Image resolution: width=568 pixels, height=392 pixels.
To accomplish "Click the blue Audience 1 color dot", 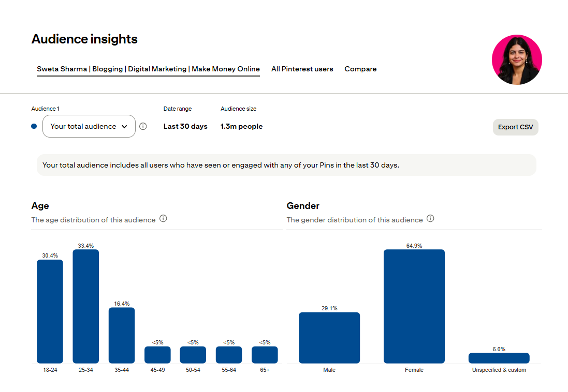I will point(34,126).
